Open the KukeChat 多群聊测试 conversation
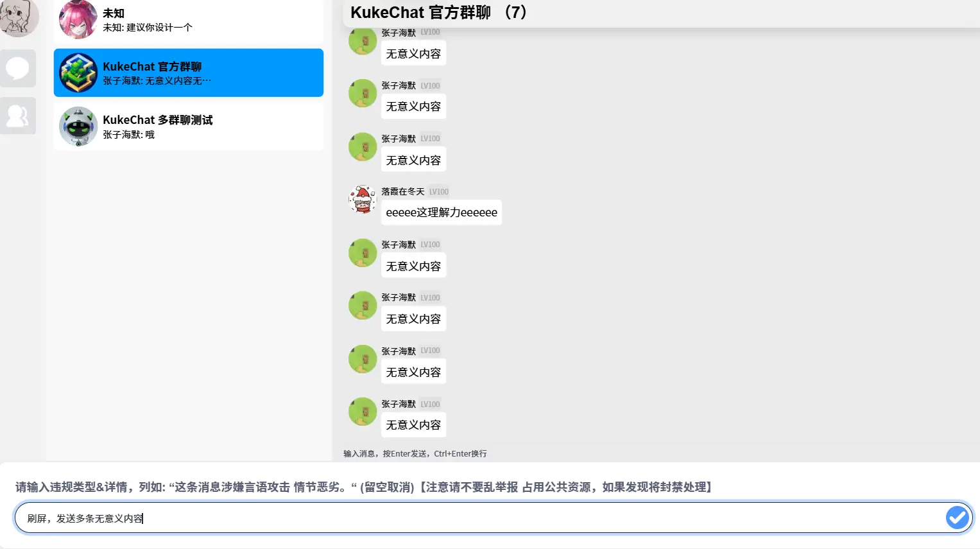 [188, 126]
